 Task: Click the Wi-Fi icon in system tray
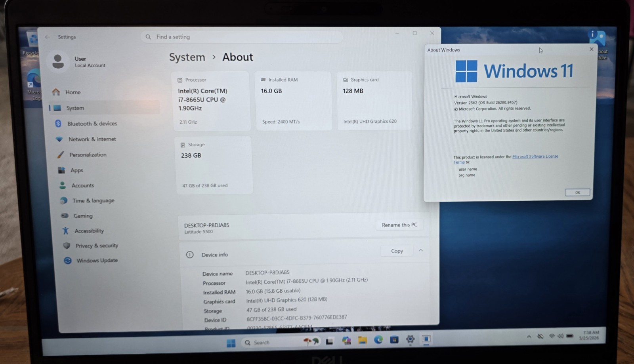[552, 336]
